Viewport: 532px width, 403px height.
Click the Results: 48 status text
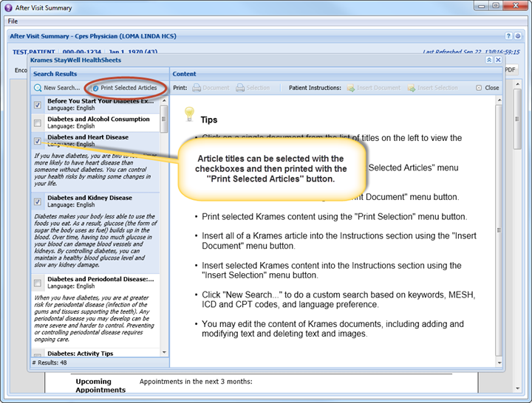click(50, 362)
